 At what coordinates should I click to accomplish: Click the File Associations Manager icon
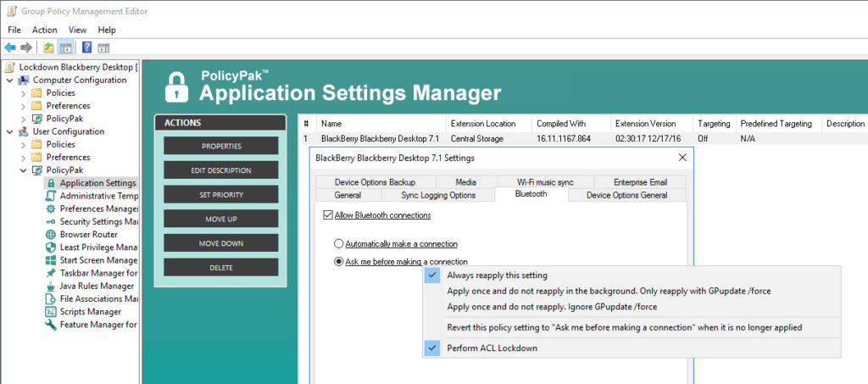51,298
